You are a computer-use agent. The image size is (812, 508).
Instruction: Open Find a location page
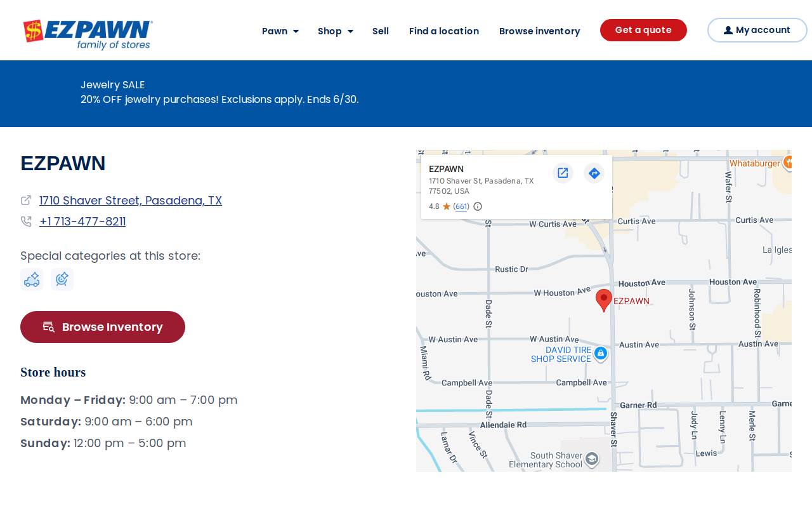point(444,31)
